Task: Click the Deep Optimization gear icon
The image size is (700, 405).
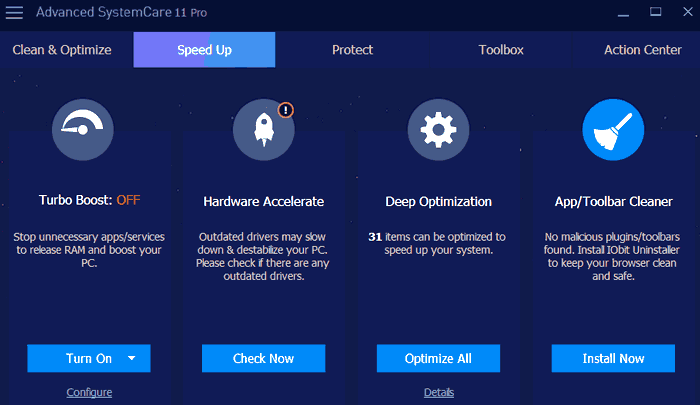Action: coord(438,129)
